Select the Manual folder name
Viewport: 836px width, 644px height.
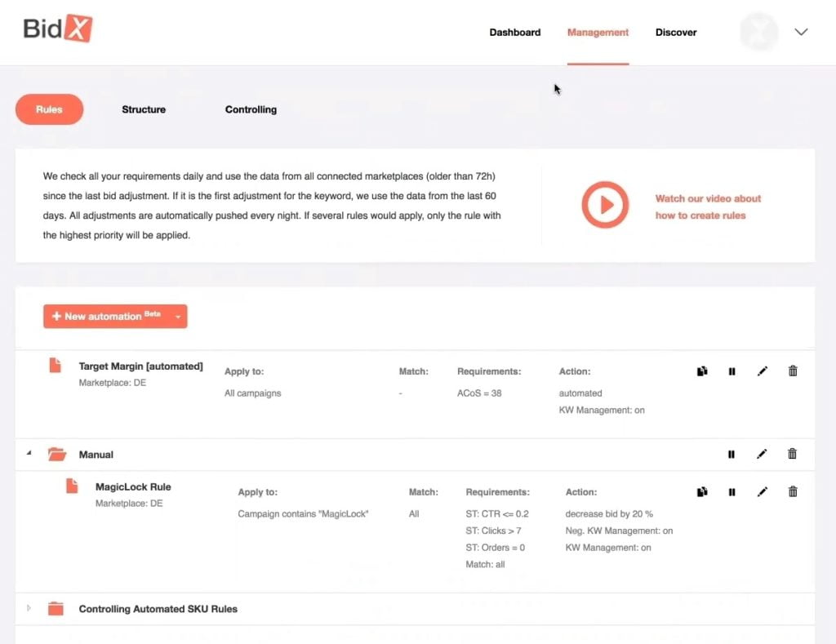[x=96, y=455]
